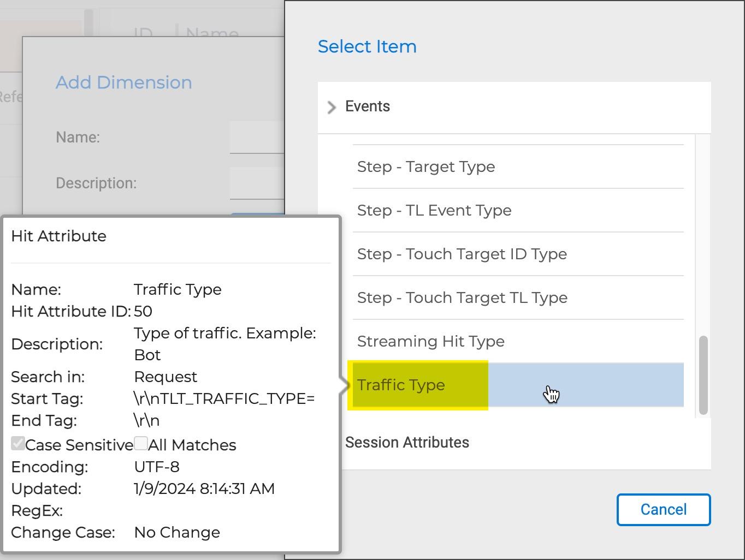
Task: Open the Session Attributes section
Action: point(407,442)
